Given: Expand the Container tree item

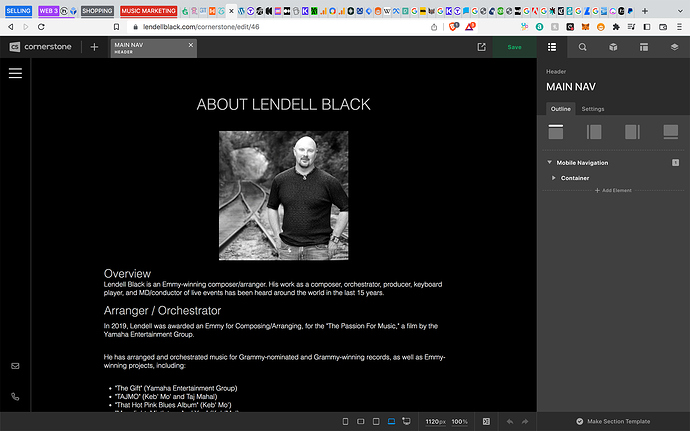Looking at the screenshot, I should (x=554, y=178).
